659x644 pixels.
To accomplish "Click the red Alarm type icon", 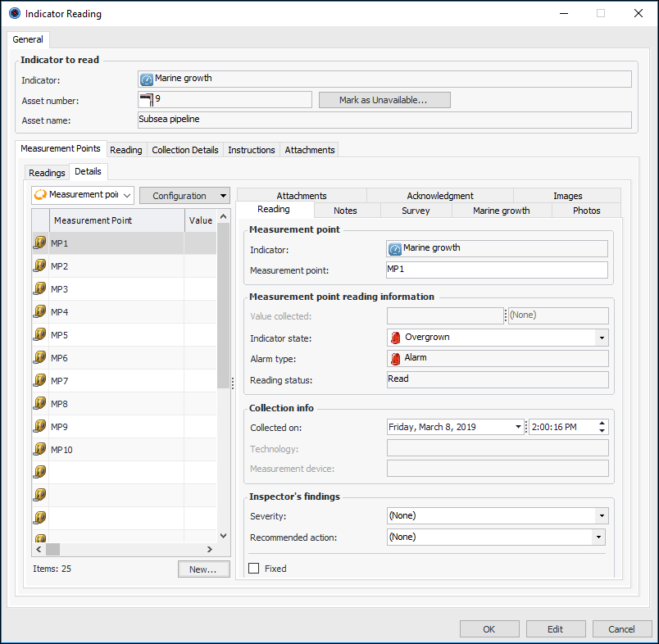I will (x=395, y=358).
